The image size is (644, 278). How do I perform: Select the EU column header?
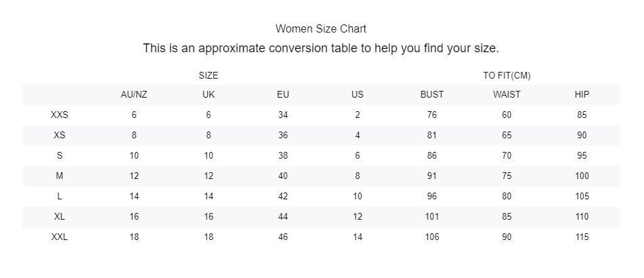tap(283, 94)
